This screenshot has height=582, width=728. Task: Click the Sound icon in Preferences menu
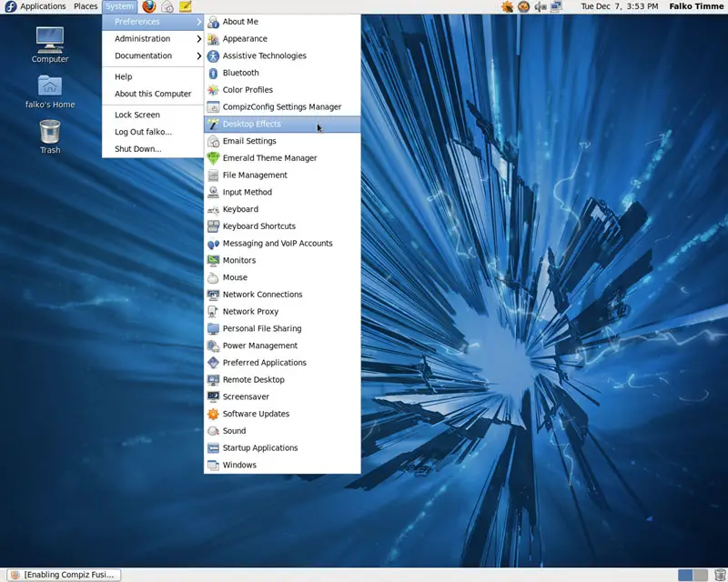213,431
